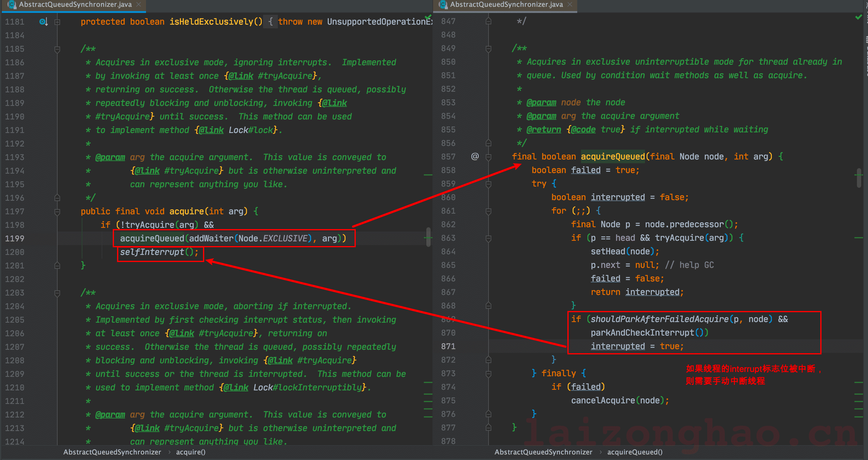The image size is (868, 460).
Task: Click the acquireQueued() breadcrumb in right editor
Action: pos(635,452)
